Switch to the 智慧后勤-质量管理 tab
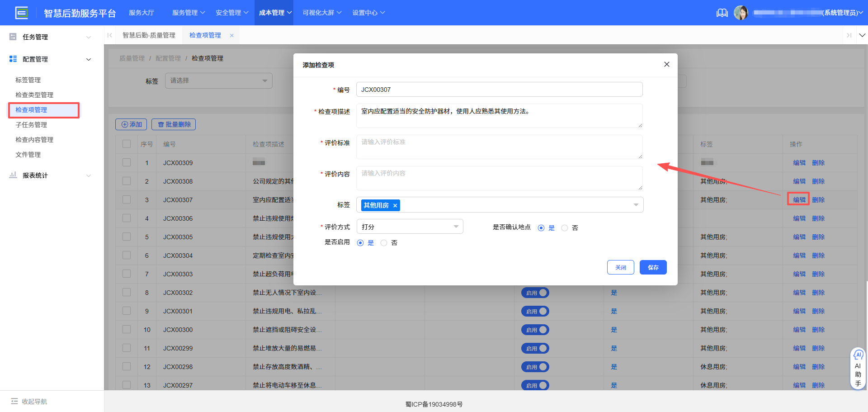The width and height of the screenshot is (868, 412). coord(149,35)
